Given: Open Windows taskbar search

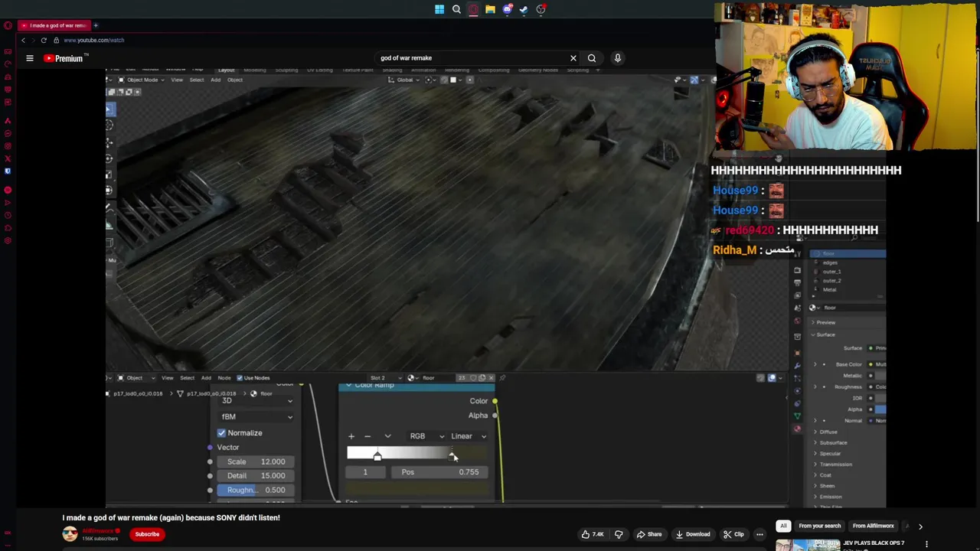Looking at the screenshot, I should (456, 9).
